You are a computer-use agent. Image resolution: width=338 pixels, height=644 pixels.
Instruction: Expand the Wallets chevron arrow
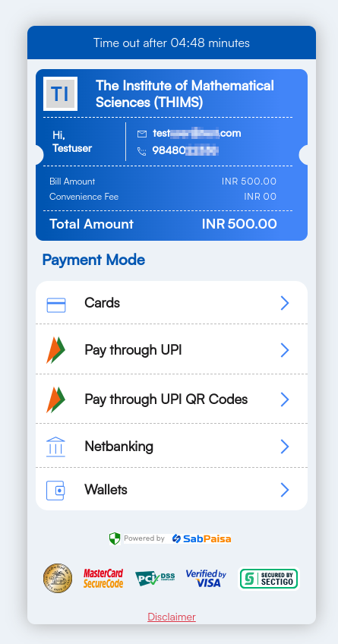coord(285,490)
